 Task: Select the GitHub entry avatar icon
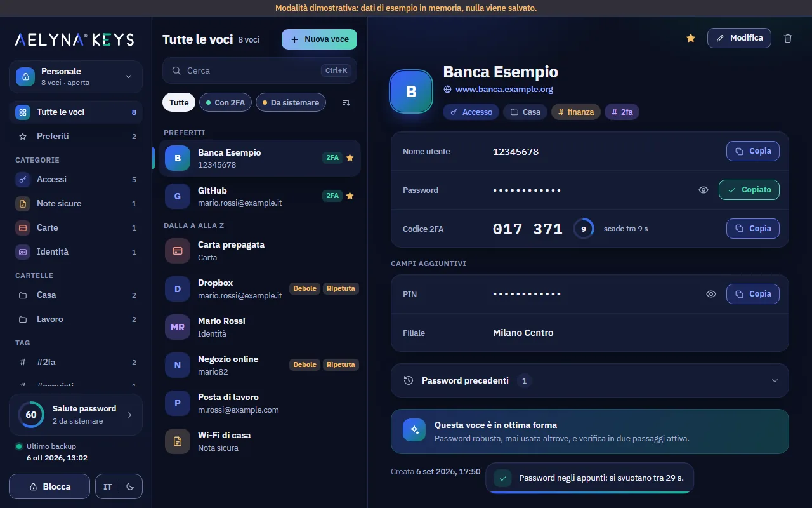pos(178,196)
